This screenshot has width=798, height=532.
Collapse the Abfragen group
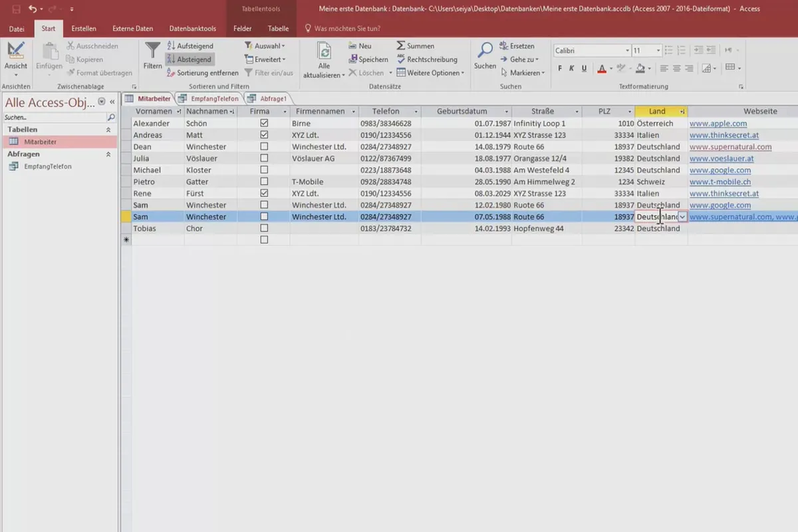[108, 154]
